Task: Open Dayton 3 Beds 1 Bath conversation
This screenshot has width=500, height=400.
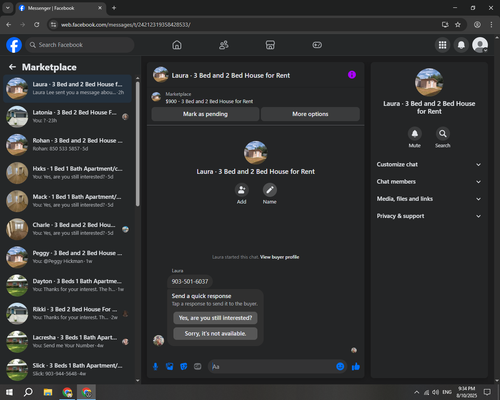Action: [x=68, y=285]
